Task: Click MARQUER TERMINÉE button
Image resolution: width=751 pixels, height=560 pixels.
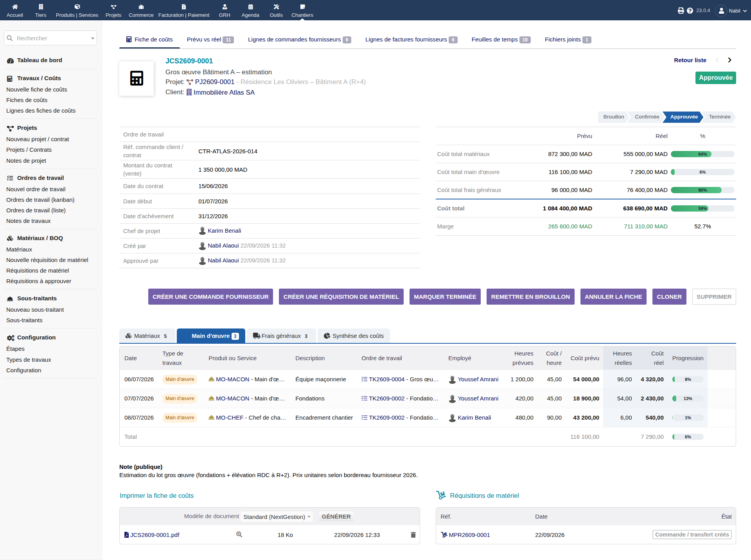Action: (445, 297)
